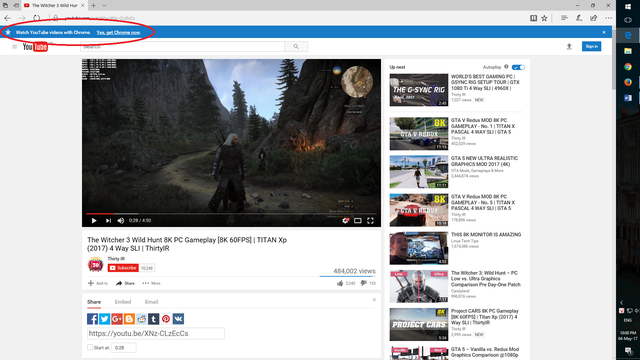The width and height of the screenshot is (640, 360).
Task: Enter fullscreen on the video player
Action: coord(370,220)
